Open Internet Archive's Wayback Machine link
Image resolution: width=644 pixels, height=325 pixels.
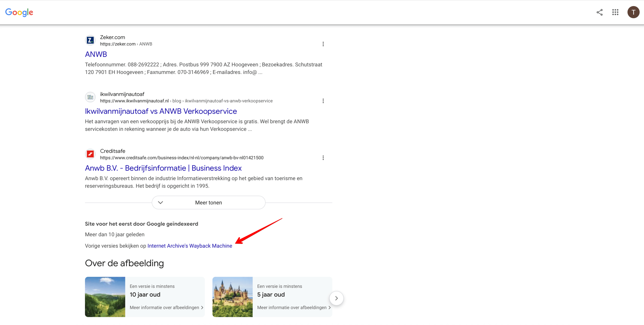(x=190, y=246)
